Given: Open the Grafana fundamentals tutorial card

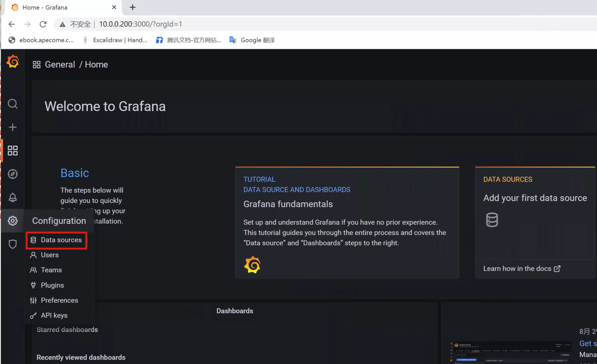Looking at the screenshot, I should pyautogui.click(x=288, y=204).
